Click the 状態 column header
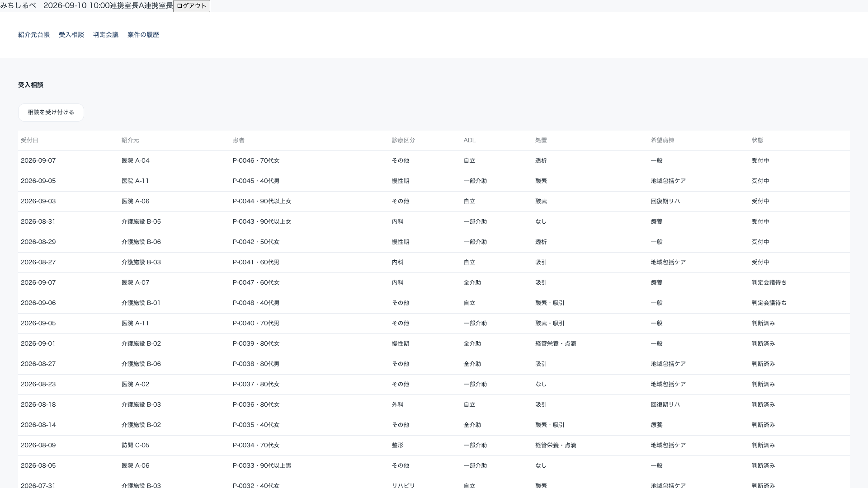This screenshot has width=868, height=488. [757, 141]
